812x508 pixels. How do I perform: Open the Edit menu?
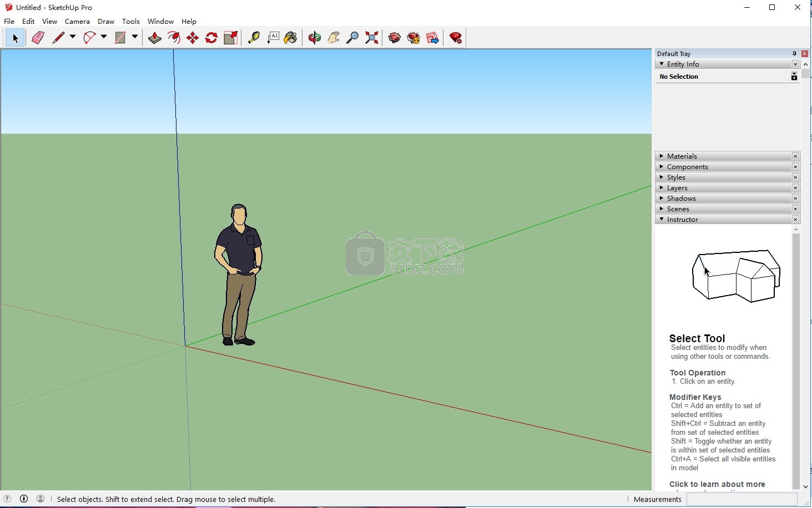point(28,21)
